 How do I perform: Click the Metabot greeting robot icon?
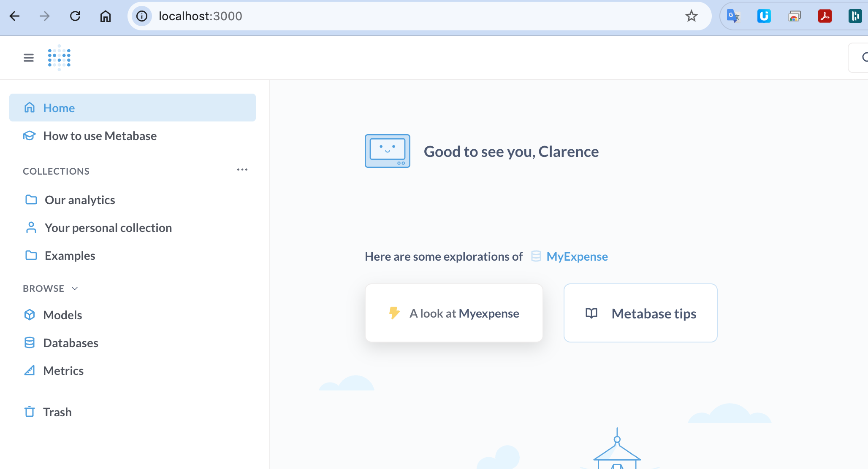(388, 151)
